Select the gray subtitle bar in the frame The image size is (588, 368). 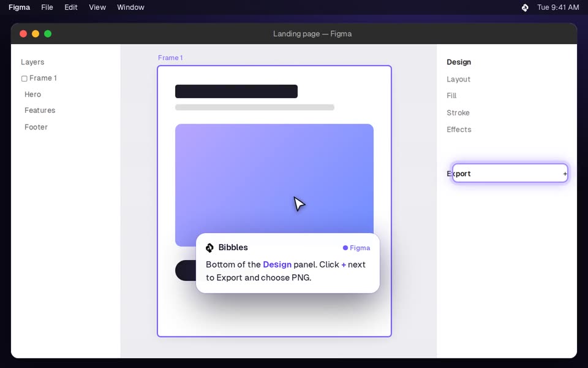(255, 107)
